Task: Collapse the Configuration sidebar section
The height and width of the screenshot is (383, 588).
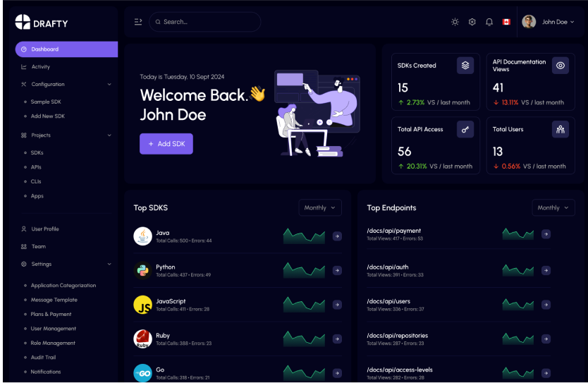Action: 109,85
